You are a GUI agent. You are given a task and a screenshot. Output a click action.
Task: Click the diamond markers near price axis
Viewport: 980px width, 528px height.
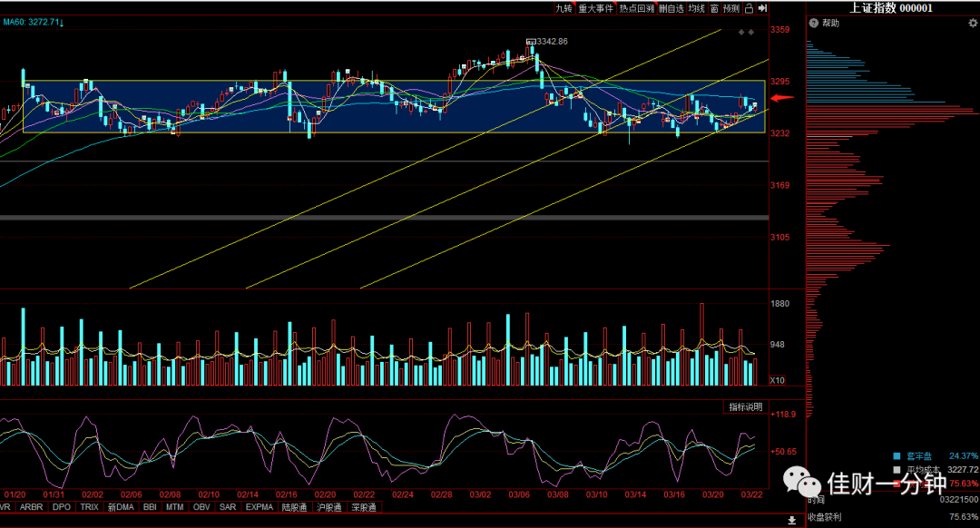746,32
